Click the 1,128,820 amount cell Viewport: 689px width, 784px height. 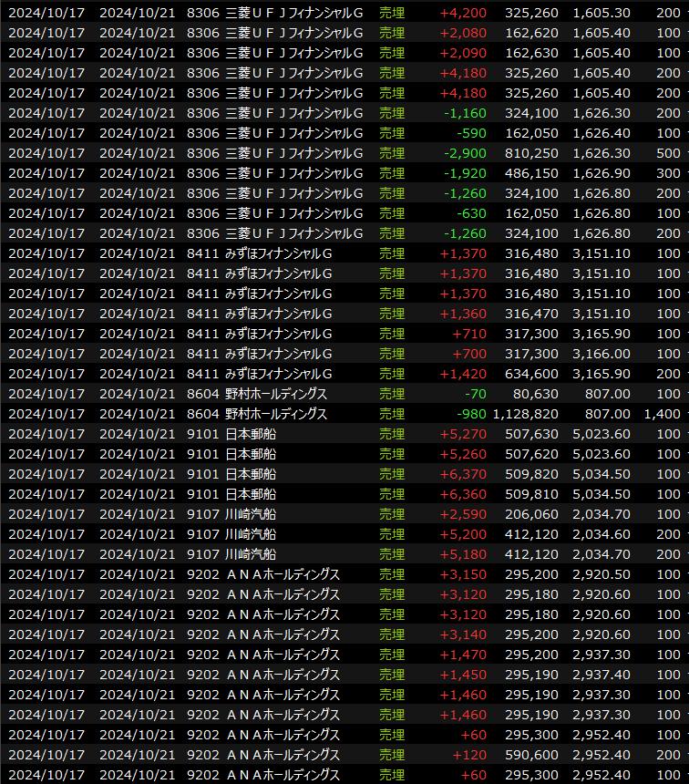click(x=525, y=414)
